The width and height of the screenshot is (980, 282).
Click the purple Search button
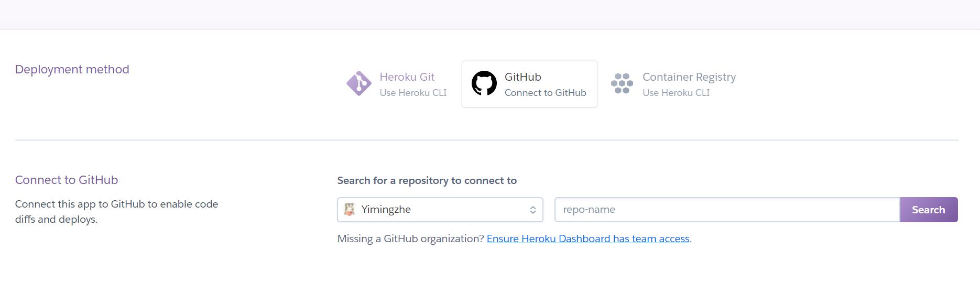(929, 210)
